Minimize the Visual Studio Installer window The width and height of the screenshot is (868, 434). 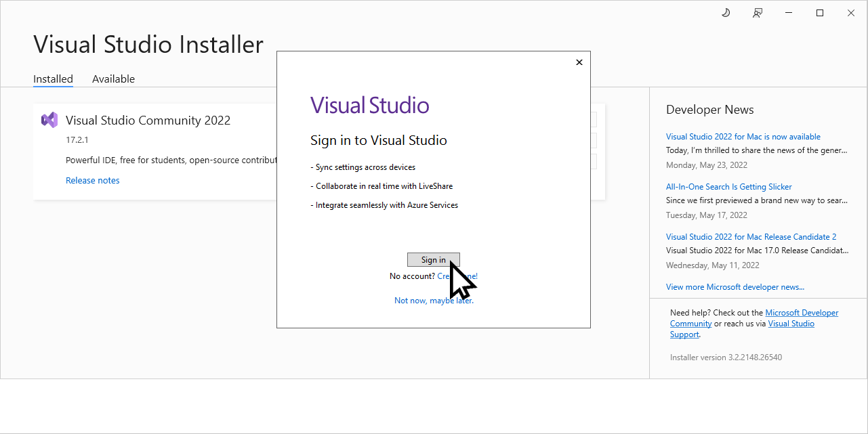tap(789, 13)
